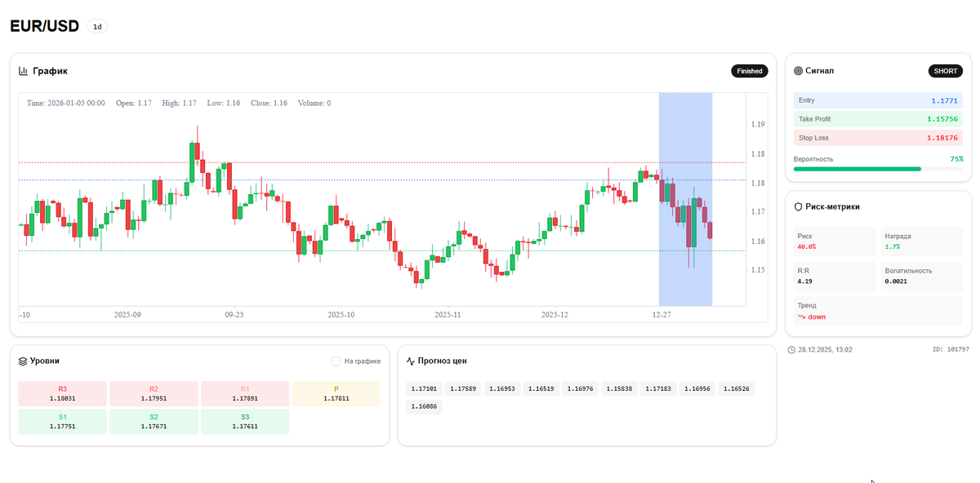
Task: Click the Награда 1.7% metric tile
Action: click(922, 241)
